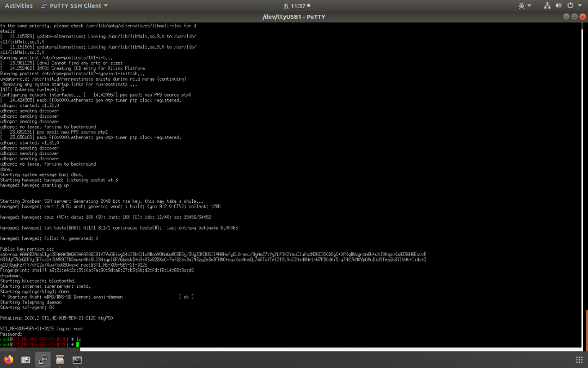Click 'Starting tcf-agent: OK' line

[x=27, y=307]
